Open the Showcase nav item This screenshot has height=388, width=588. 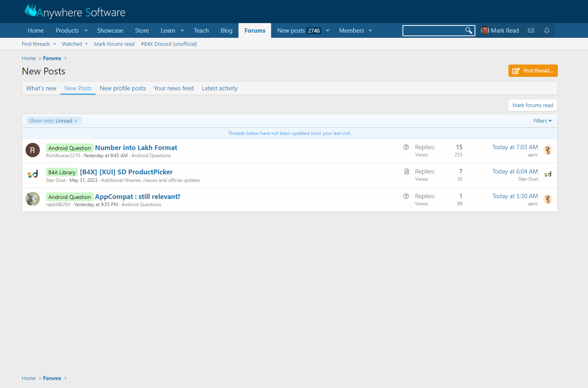click(x=110, y=31)
